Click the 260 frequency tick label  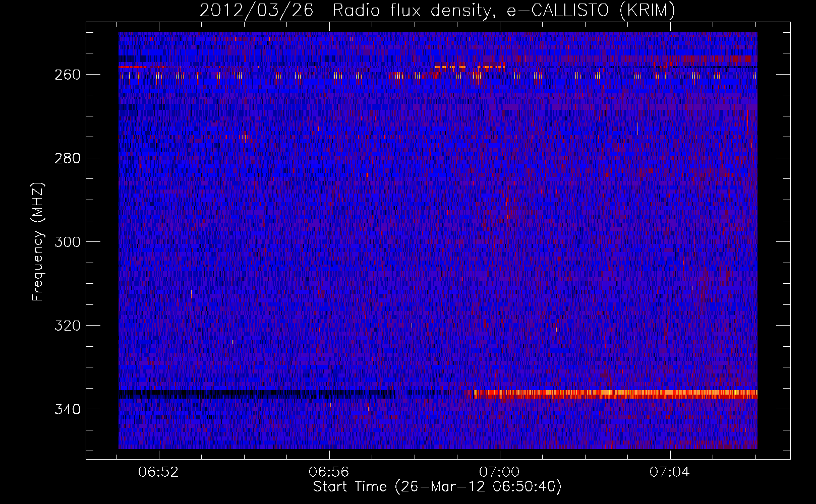[x=68, y=75]
